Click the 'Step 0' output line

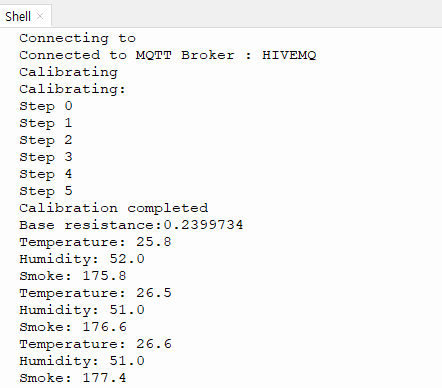(46, 106)
